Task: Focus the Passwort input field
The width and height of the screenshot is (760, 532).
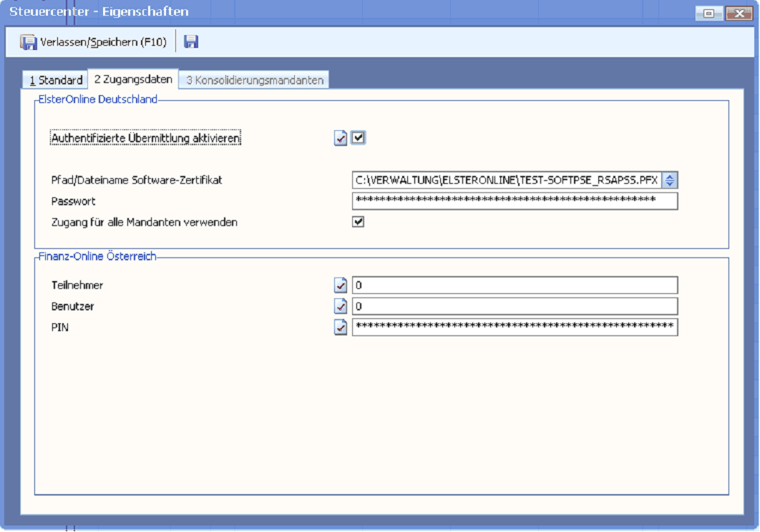Action: [x=514, y=201]
